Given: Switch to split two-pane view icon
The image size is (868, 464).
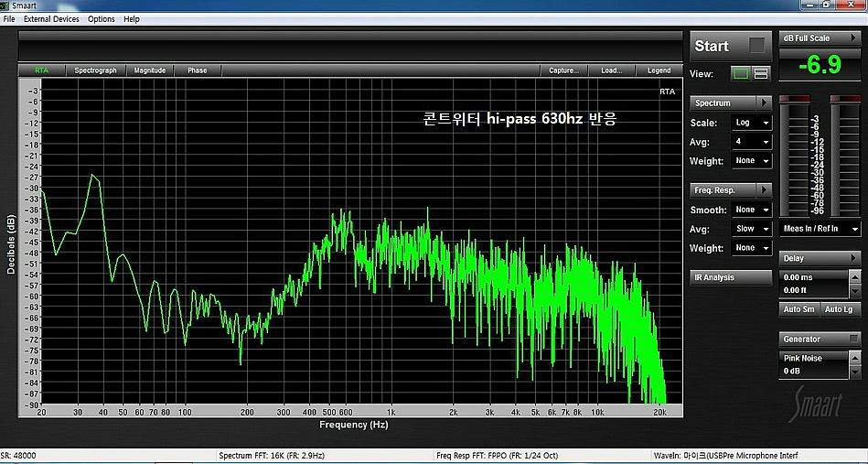Looking at the screenshot, I should (x=761, y=73).
